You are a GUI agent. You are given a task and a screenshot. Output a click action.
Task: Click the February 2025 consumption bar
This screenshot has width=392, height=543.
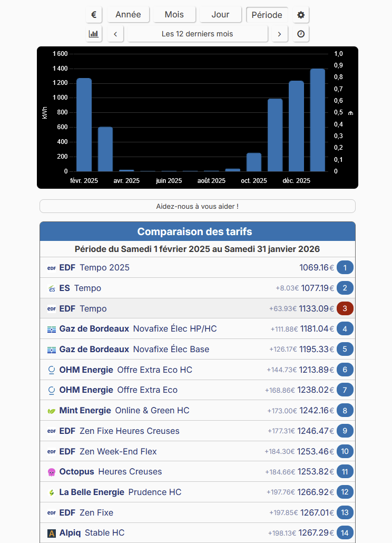coord(84,125)
